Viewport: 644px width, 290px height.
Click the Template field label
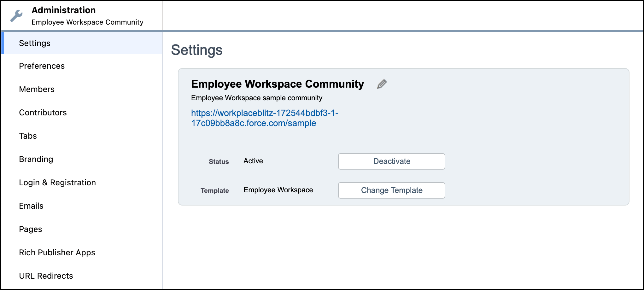pos(215,191)
